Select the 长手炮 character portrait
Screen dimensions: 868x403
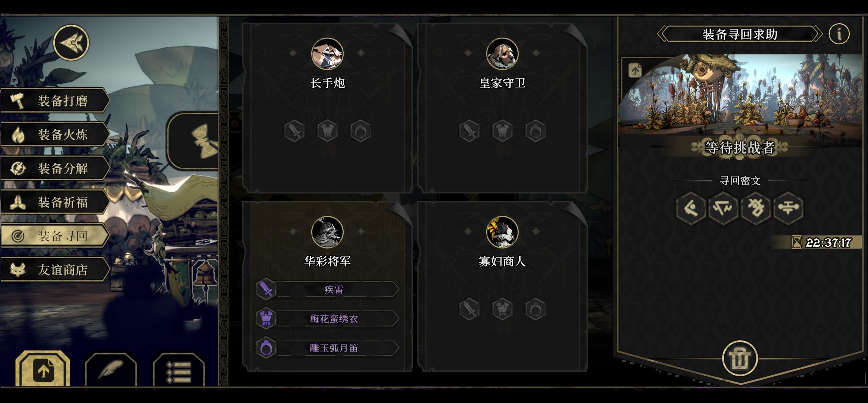327,54
